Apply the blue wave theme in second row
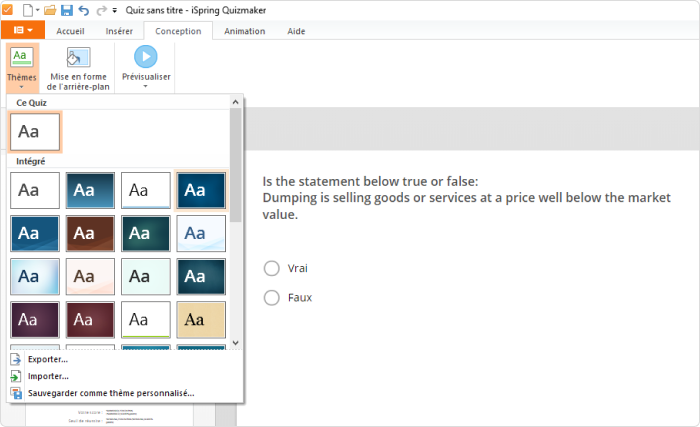The height and width of the screenshot is (427, 700). tap(35, 233)
